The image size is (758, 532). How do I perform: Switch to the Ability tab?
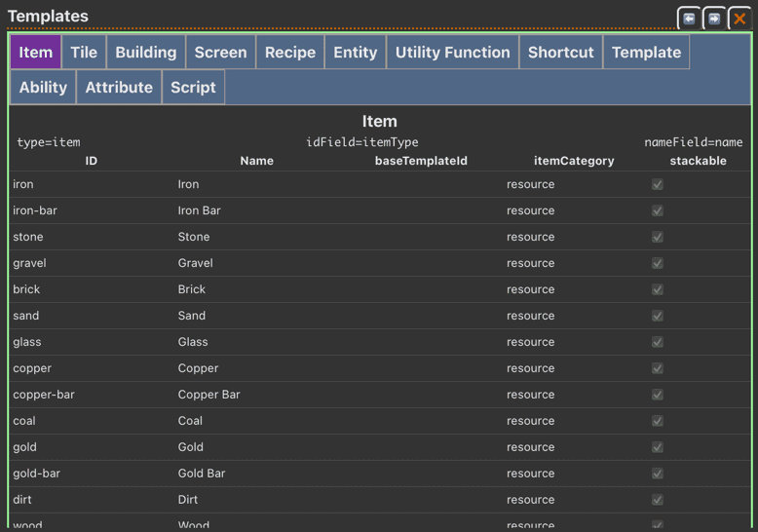43,87
